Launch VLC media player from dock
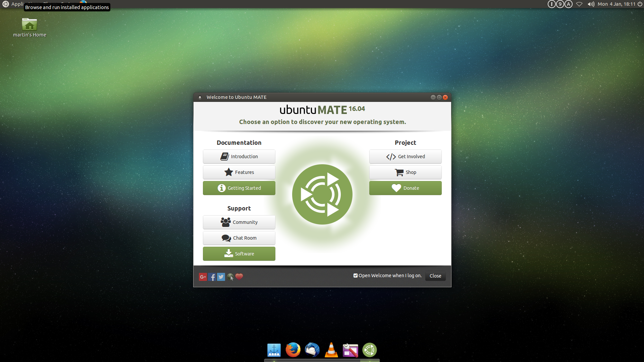This screenshot has height=362, width=644. click(x=331, y=350)
